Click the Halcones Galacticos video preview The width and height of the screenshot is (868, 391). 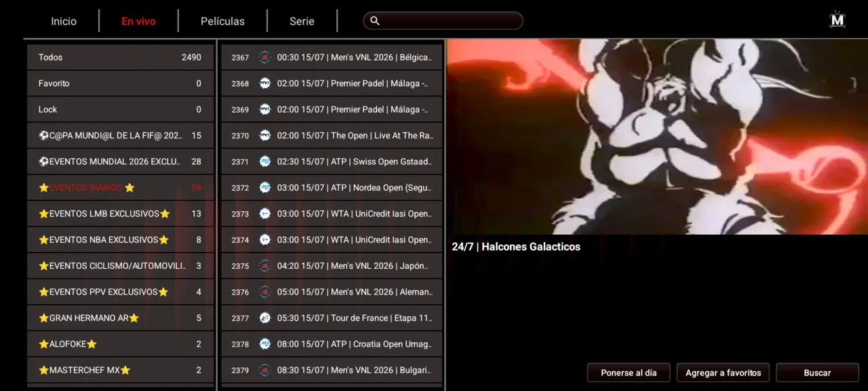point(657,136)
